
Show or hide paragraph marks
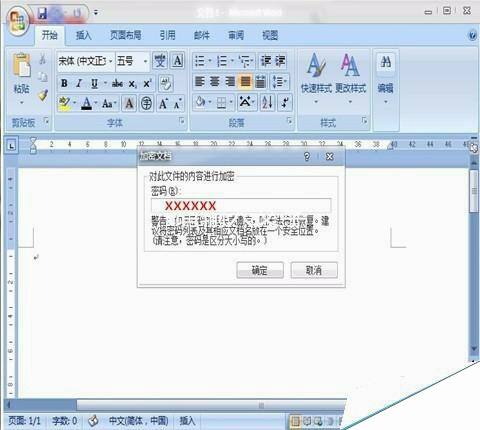285,102
